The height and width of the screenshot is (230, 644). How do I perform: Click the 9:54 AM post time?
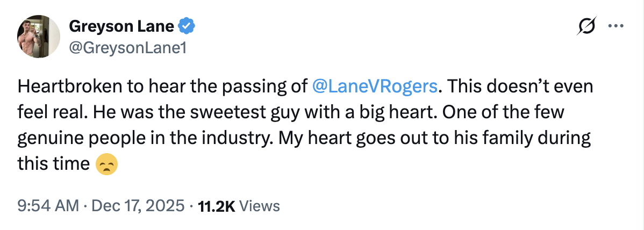47,205
